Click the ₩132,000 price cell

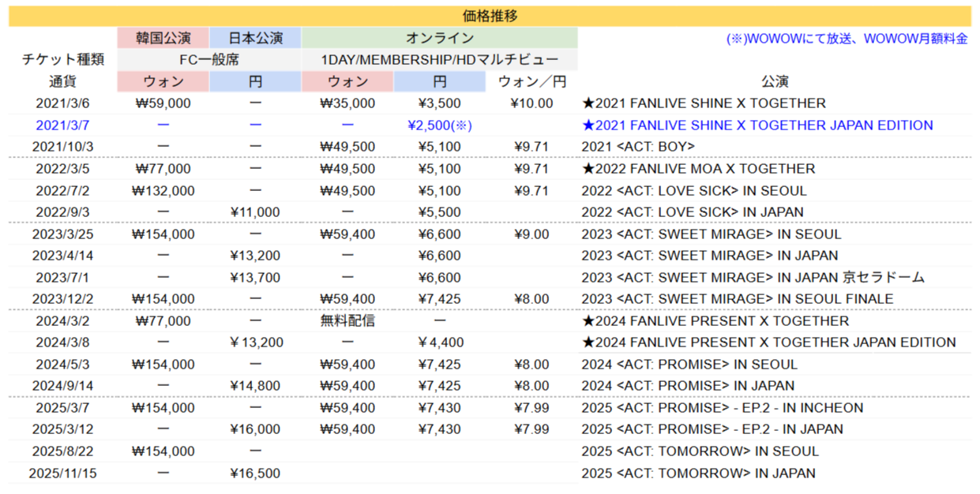163,190
